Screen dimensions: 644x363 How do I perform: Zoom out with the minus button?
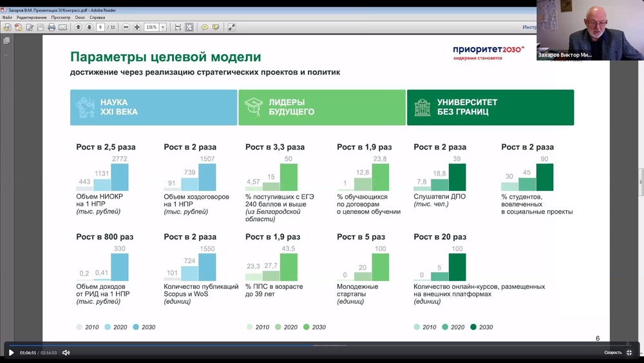126,28
